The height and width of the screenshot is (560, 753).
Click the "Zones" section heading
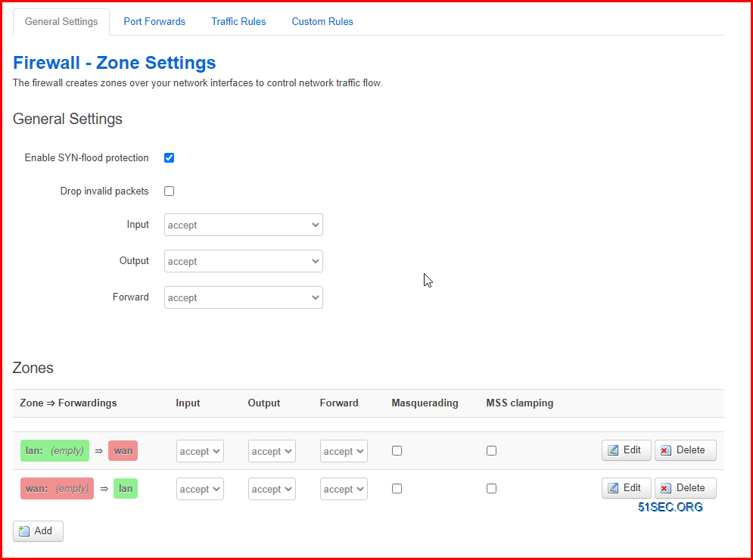[x=33, y=368]
